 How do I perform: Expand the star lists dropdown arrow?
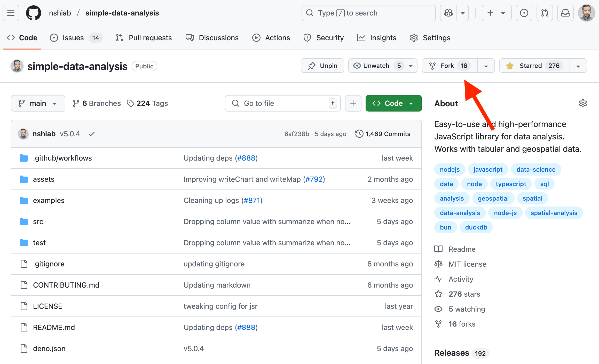pos(578,66)
